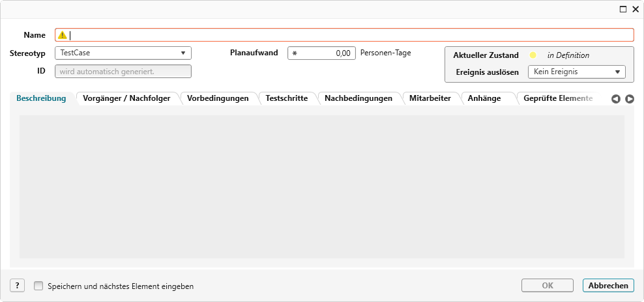644x302 pixels.
Task: Click the warning icon in Name field
Action: pos(63,35)
